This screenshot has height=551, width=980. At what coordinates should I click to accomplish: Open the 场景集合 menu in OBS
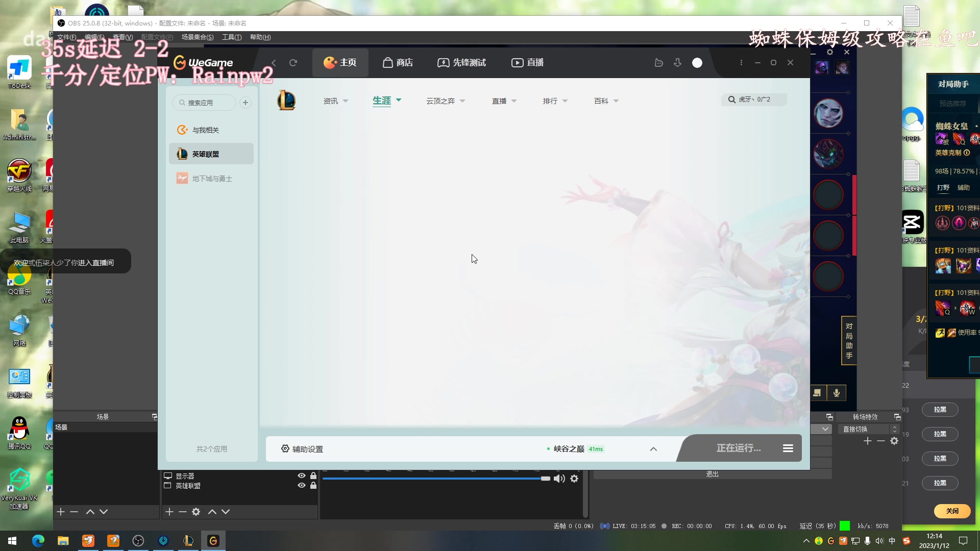pos(197,37)
